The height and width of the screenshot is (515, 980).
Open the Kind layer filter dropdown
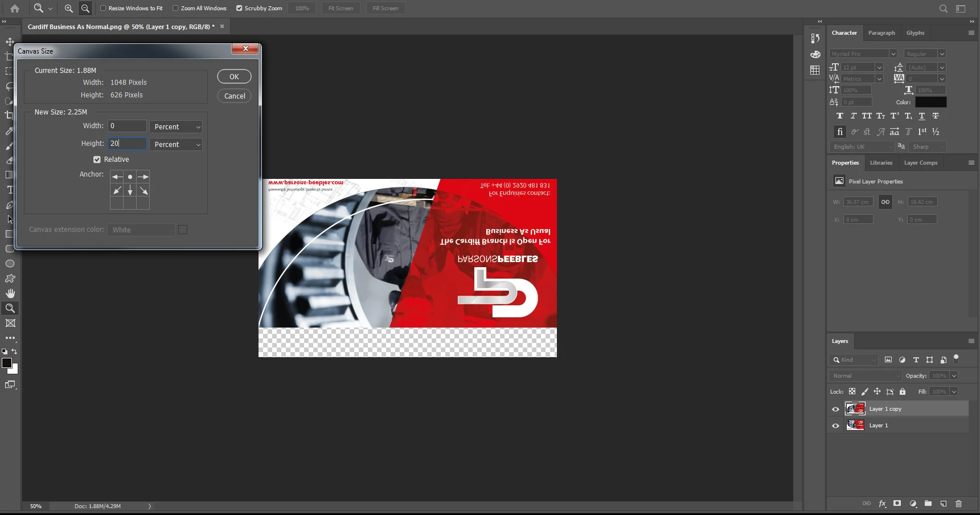coord(854,359)
